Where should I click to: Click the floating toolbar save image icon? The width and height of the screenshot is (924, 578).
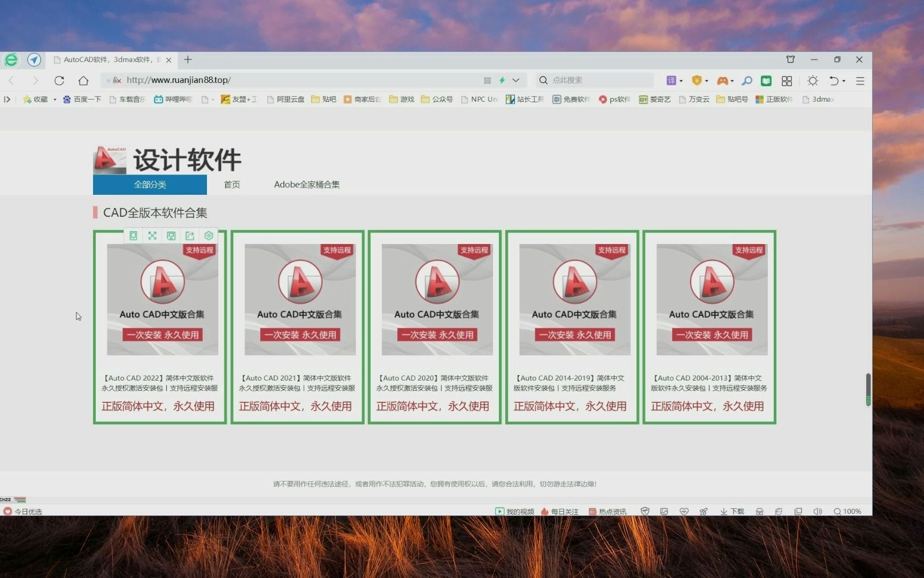[171, 235]
